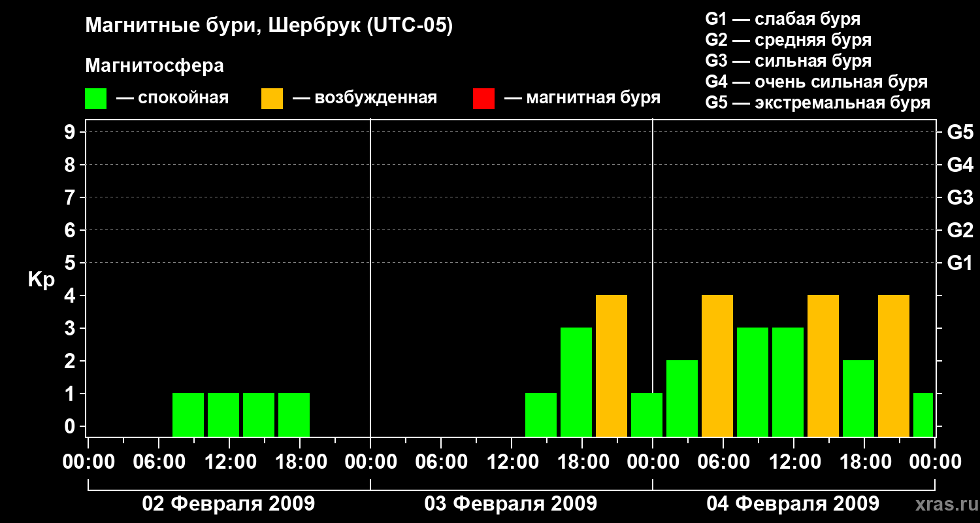Click the '06:00' tick label above 03 Февраля

tap(440, 462)
